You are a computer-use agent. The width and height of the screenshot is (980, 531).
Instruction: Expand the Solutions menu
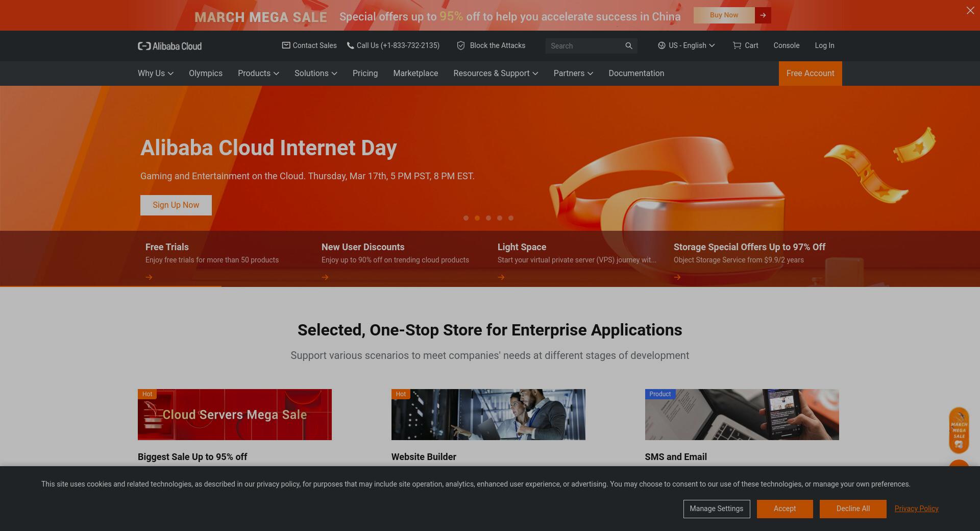tap(315, 74)
